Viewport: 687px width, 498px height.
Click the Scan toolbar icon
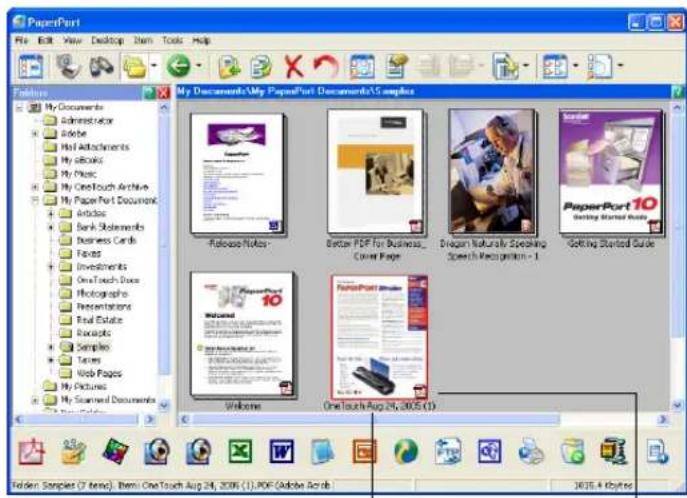click(68, 67)
